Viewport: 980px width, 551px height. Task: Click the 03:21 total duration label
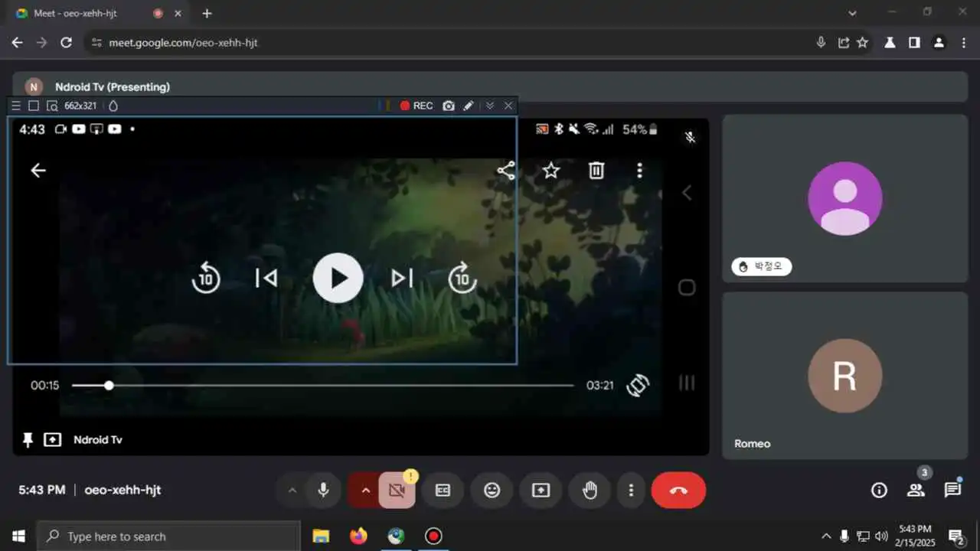[x=600, y=386]
